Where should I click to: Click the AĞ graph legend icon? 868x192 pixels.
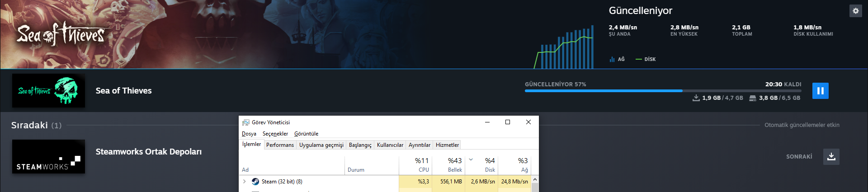tap(612, 59)
